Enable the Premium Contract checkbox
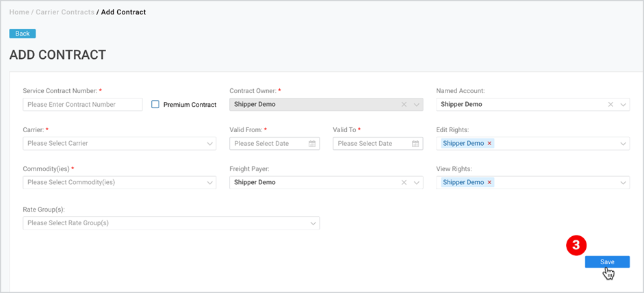The height and width of the screenshot is (293, 644). [x=155, y=104]
